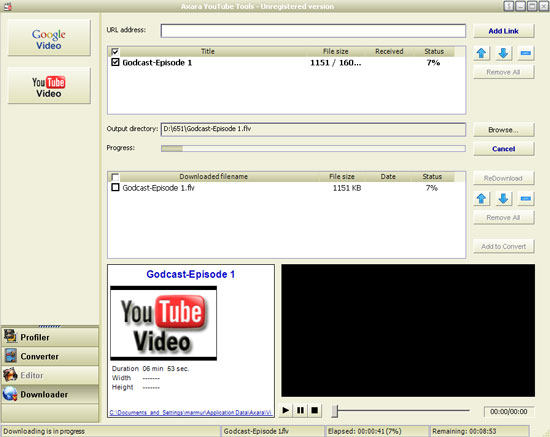This screenshot has height=437, width=550.
Task: Click the blue Godcast-Episode 1 heading
Action: (190, 274)
